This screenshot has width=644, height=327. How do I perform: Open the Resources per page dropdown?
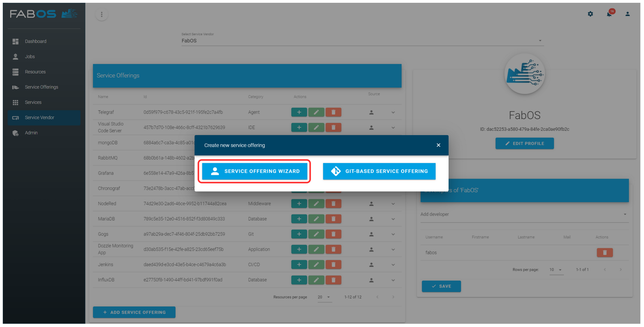[324, 297]
